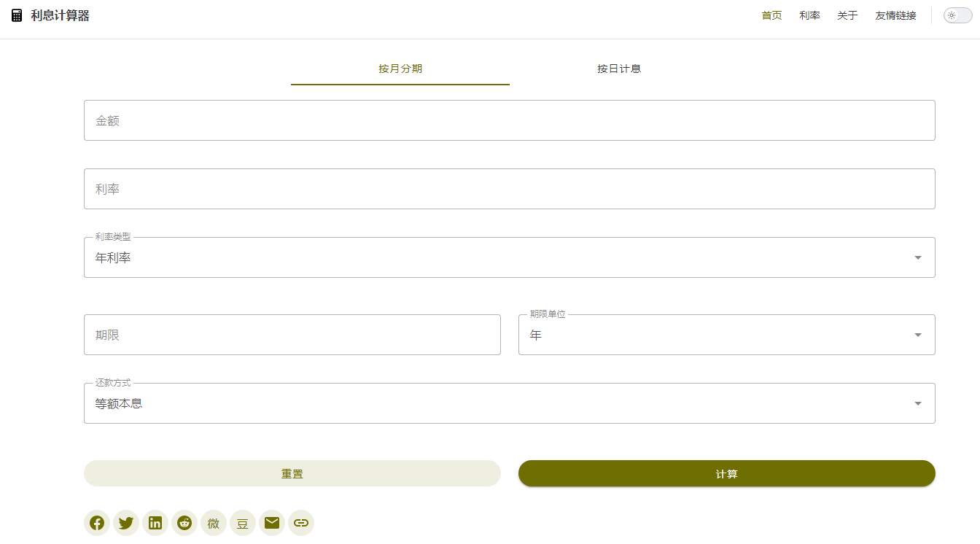Click the Douban (豆) share icon
The height and width of the screenshot is (544, 980).
(x=242, y=522)
